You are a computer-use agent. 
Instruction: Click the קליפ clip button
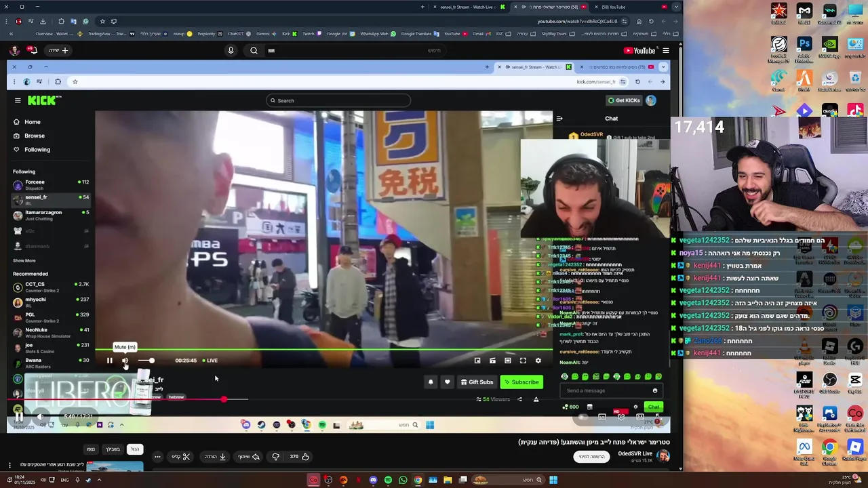(180, 457)
